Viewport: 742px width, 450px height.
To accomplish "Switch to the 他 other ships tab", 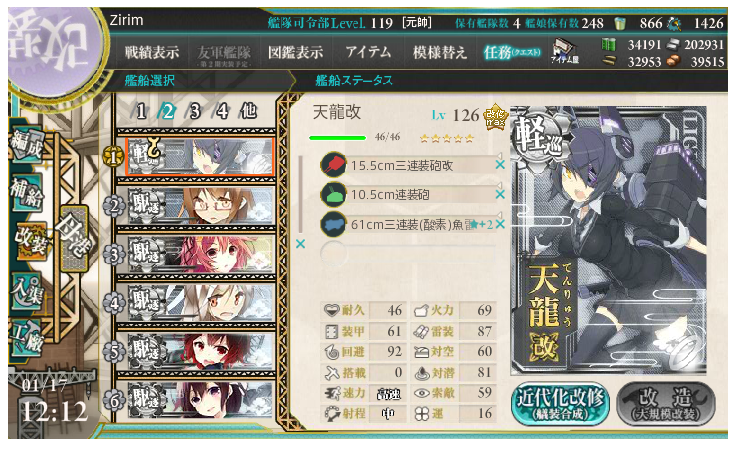I will (249, 111).
